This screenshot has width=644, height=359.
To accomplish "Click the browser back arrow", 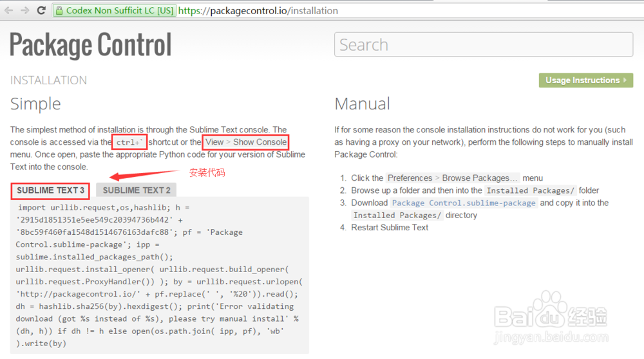I will click(x=8, y=10).
